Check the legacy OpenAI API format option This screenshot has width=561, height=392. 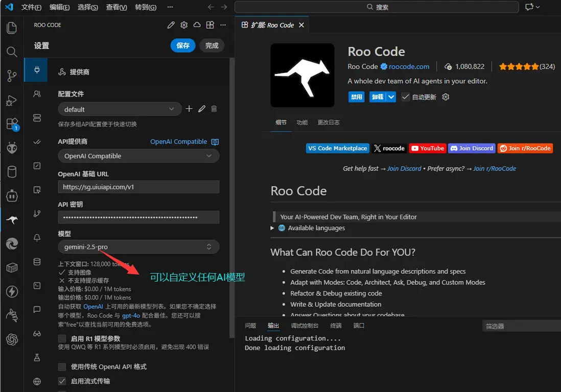62,367
